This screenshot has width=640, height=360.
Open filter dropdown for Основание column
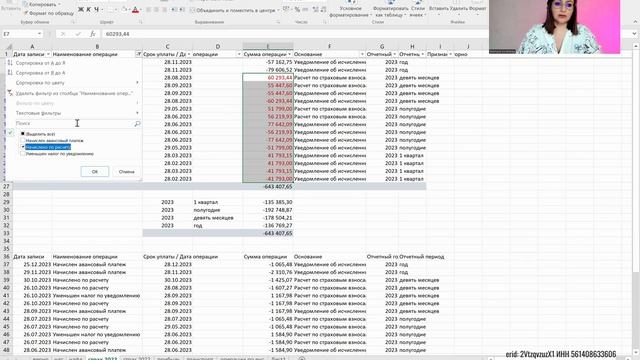(x=362, y=54)
